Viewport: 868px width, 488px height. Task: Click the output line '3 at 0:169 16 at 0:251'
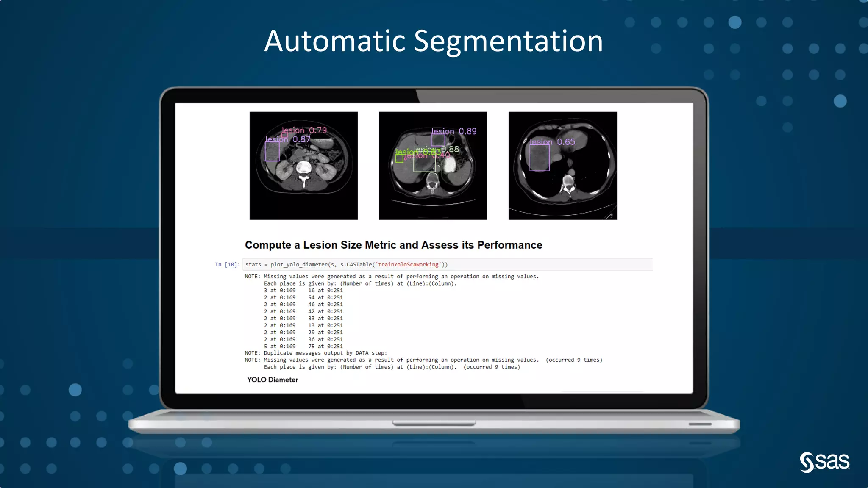pyautogui.click(x=303, y=291)
